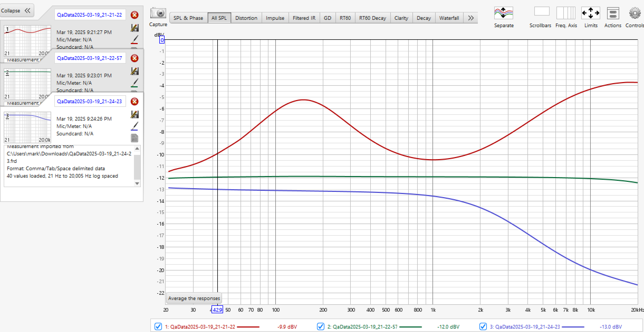The height and width of the screenshot is (332, 644).
Task: Click the notes scrollbar down arrow
Action: [137, 183]
